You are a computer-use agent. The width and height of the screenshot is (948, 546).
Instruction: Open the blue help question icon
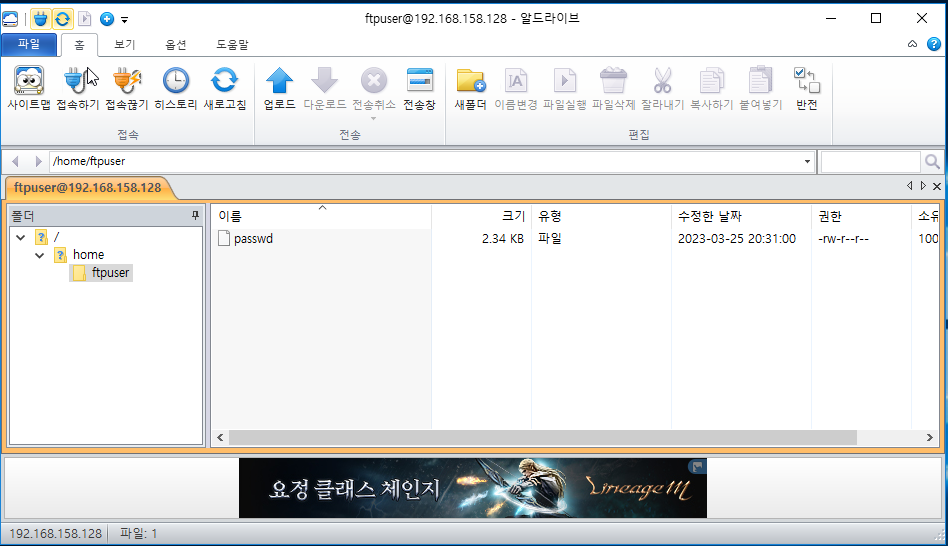pyautogui.click(x=934, y=44)
